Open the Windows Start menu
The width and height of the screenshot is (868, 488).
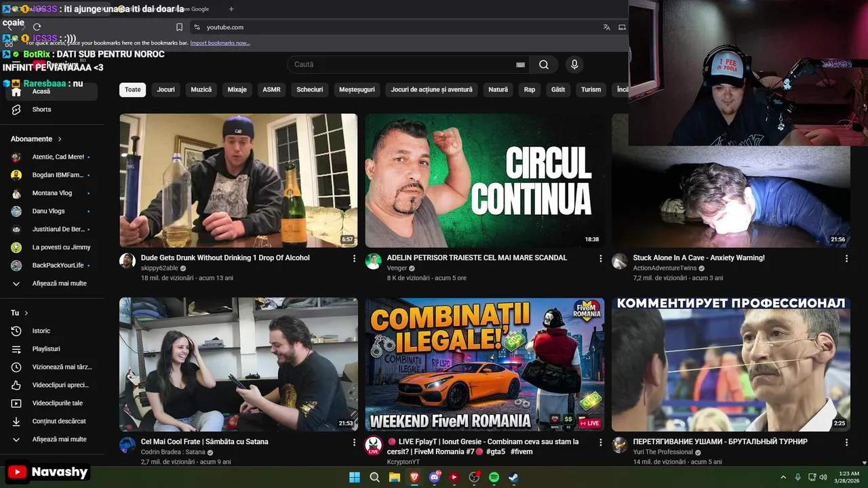click(355, 477)
